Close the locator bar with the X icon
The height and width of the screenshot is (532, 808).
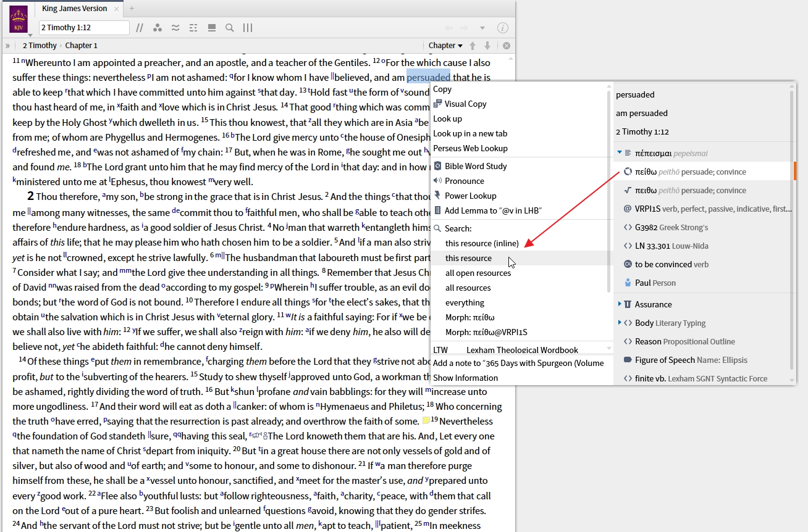point(507,46)
